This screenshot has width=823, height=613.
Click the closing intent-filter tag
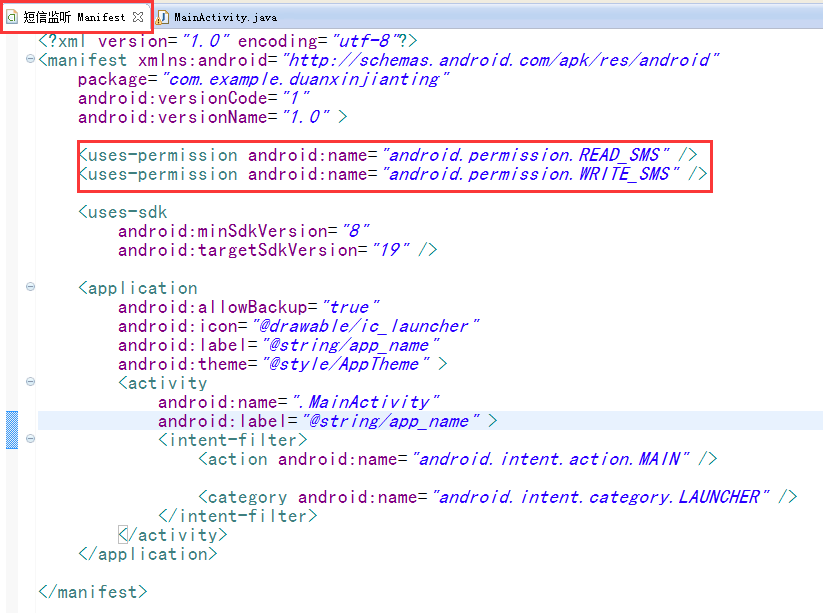238,515
